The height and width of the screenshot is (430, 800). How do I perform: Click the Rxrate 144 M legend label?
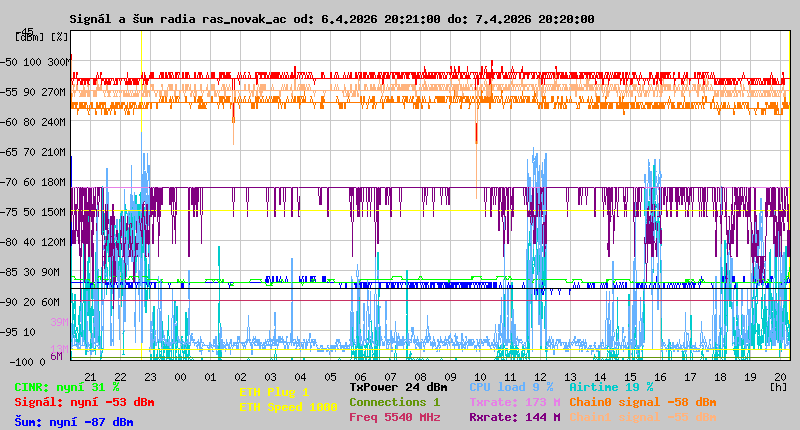coord(514,417)
